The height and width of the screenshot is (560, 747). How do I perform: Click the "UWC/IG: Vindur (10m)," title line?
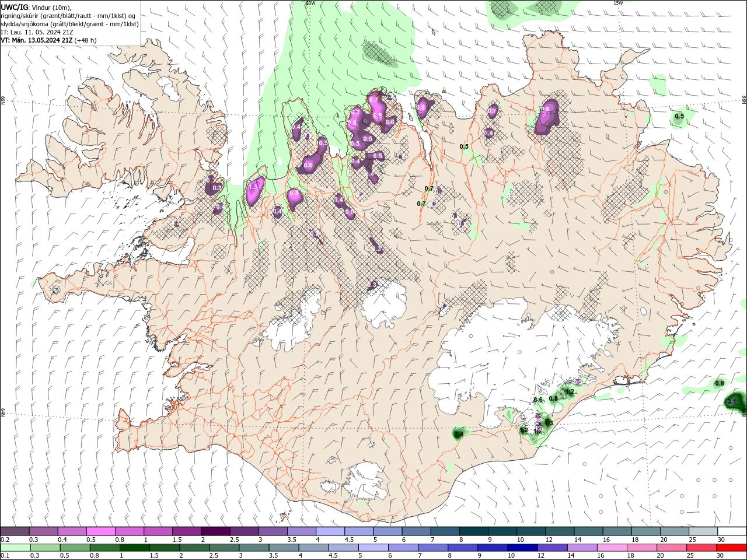coord(36,7)
